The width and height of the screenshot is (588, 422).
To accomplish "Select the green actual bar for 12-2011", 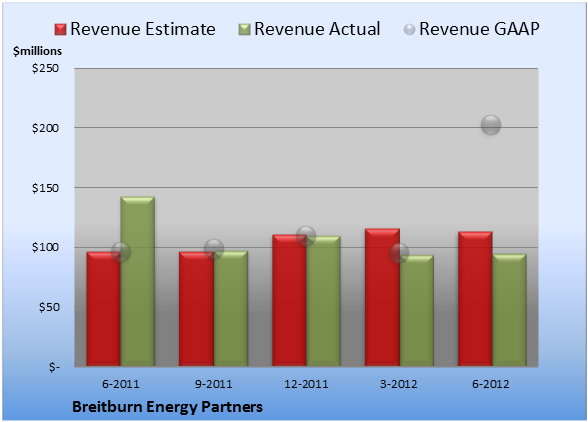I will tap(324, 301).
